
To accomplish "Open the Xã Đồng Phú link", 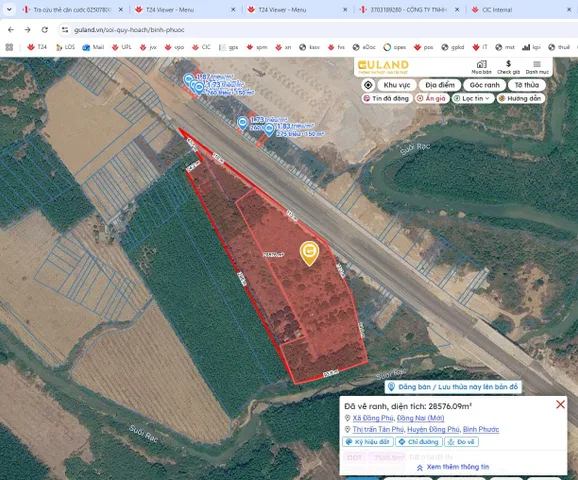I will click(x=373, y=418).
